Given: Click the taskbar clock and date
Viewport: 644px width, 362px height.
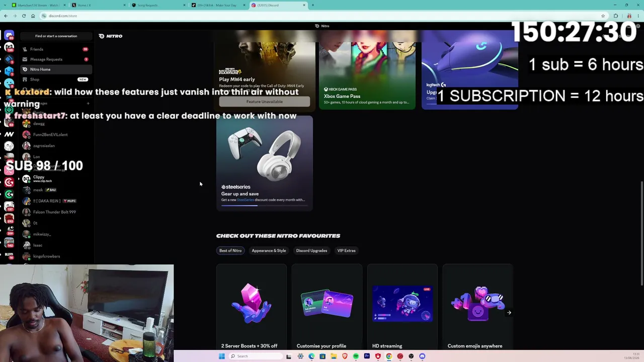Looking at the screenshot, I should click(631, 356).
